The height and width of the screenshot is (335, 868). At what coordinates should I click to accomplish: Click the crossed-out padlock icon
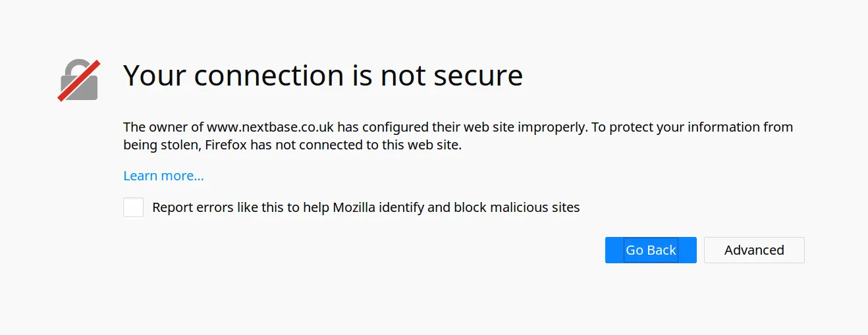(x=79, y=81)
